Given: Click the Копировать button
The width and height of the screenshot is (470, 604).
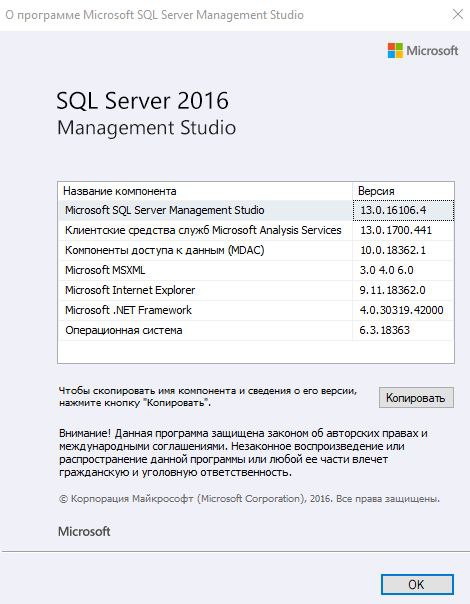Looking at the screenshot, I should (416, 398).
